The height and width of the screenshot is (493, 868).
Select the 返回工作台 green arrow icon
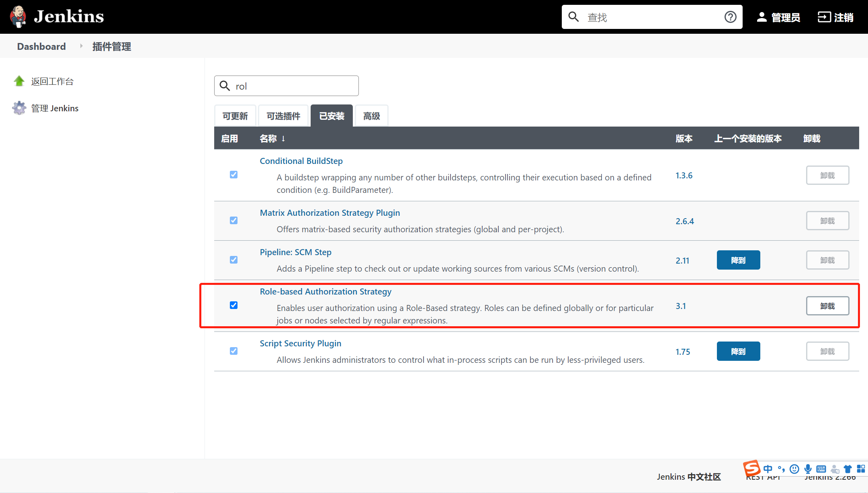(19, 81)
